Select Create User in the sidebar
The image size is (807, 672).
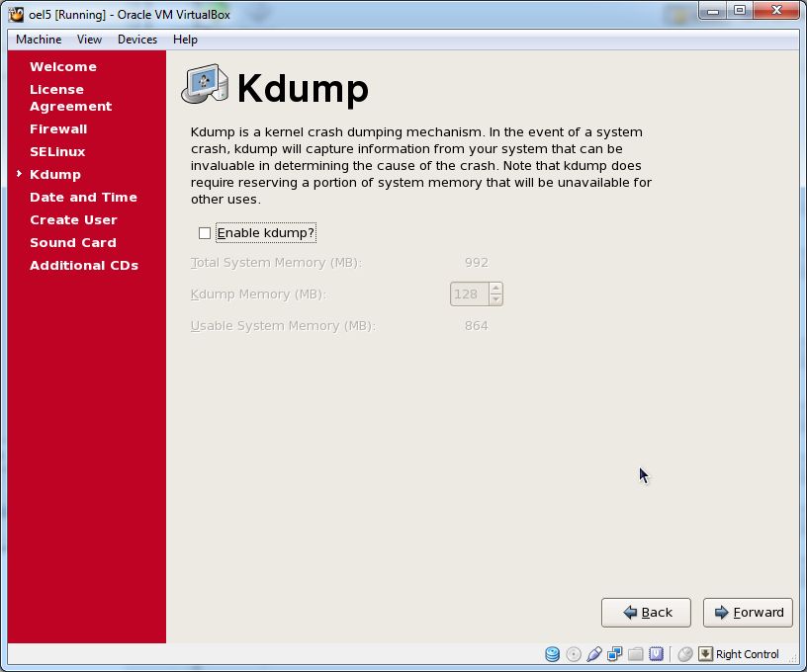(73, 220)
